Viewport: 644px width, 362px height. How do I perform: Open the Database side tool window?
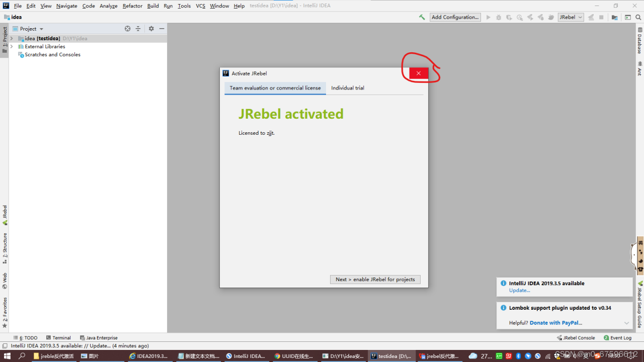coord(639,41)
